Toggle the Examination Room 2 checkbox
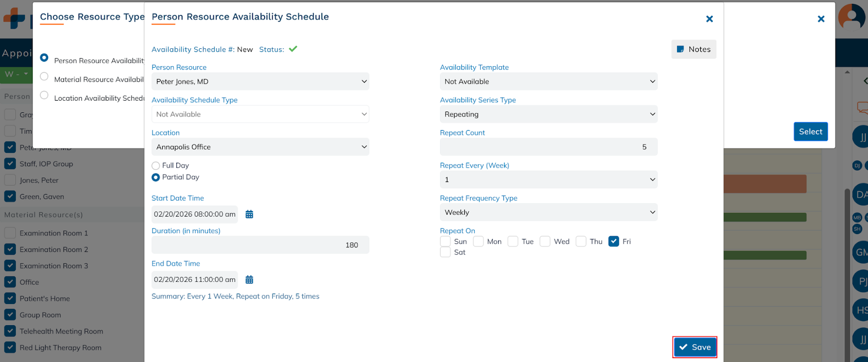Viewport: 868px width, 362px height. [x=10, y=249]
